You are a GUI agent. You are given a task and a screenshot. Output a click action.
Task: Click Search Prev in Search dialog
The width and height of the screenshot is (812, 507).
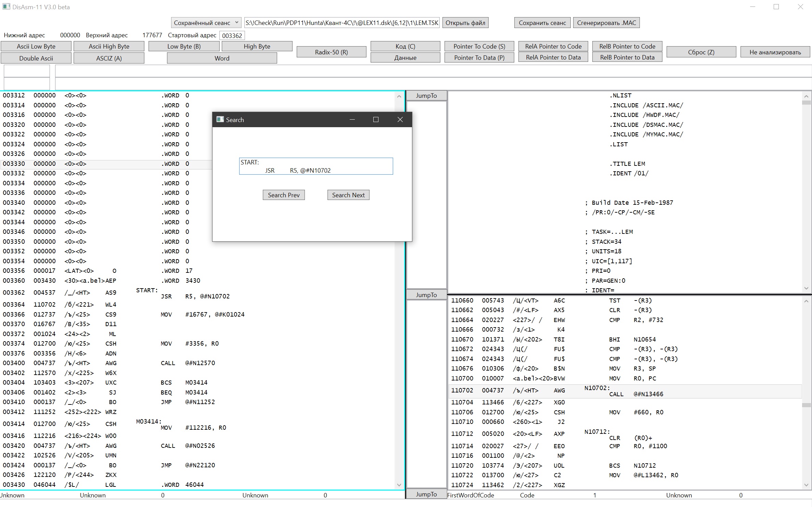(x=283, y=195)
